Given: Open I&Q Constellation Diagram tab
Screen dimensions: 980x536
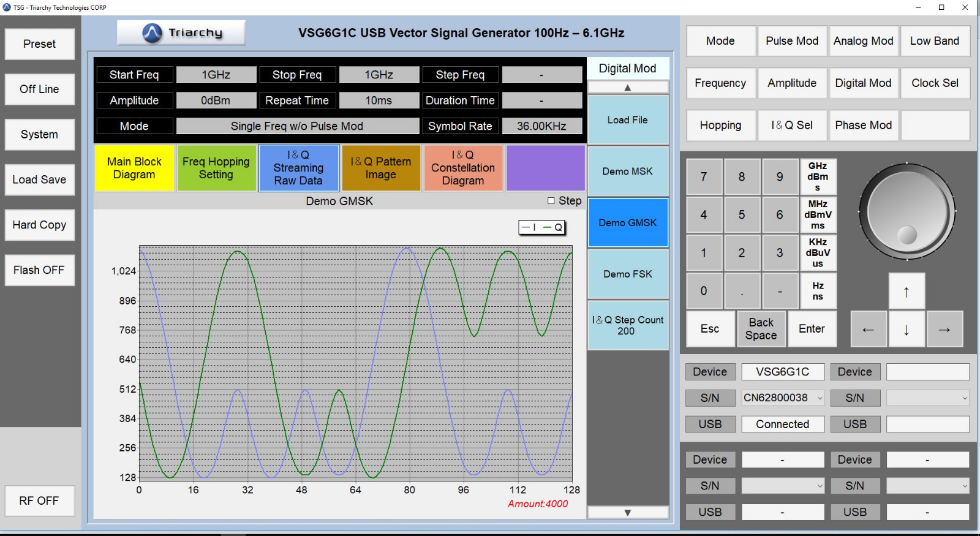Looking at the screenshot, I should click(x=463, y=168).
